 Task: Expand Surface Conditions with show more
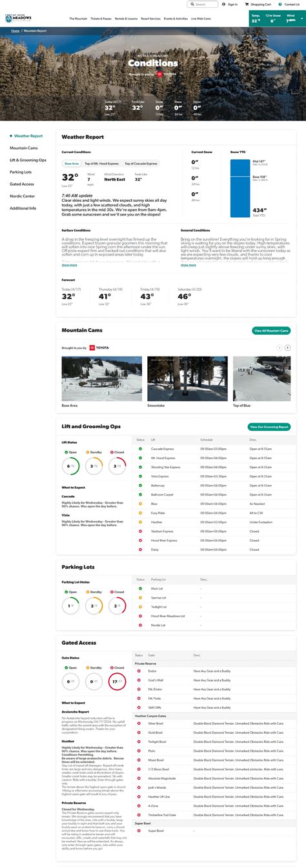point(69,264)
